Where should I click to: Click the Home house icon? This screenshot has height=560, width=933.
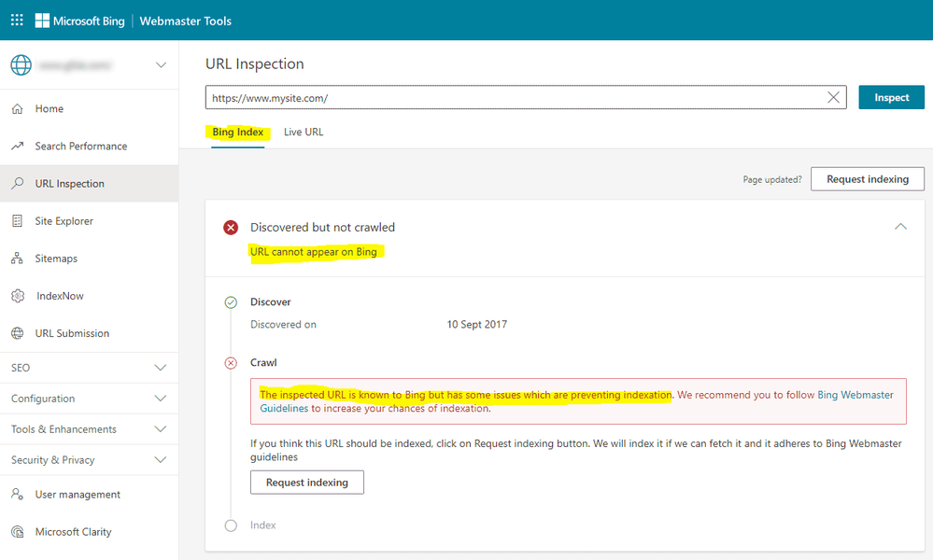[x=17, y=109]
